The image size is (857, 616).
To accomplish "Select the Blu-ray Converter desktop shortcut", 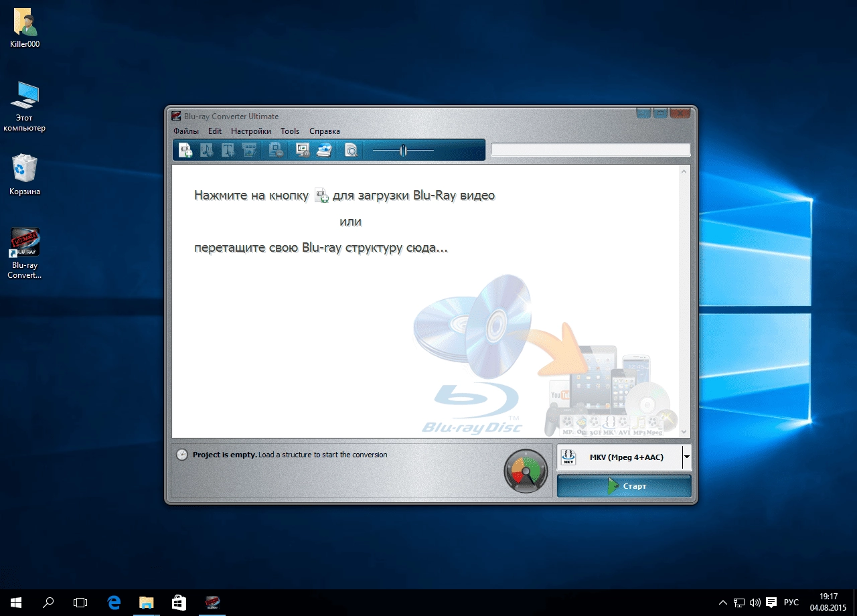I will (25, 253).
